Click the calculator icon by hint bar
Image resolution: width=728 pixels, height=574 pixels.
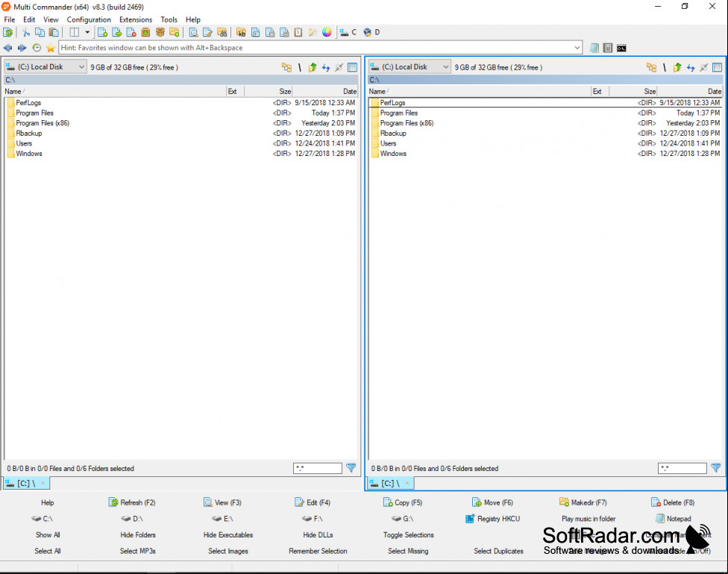coord(608,48)
